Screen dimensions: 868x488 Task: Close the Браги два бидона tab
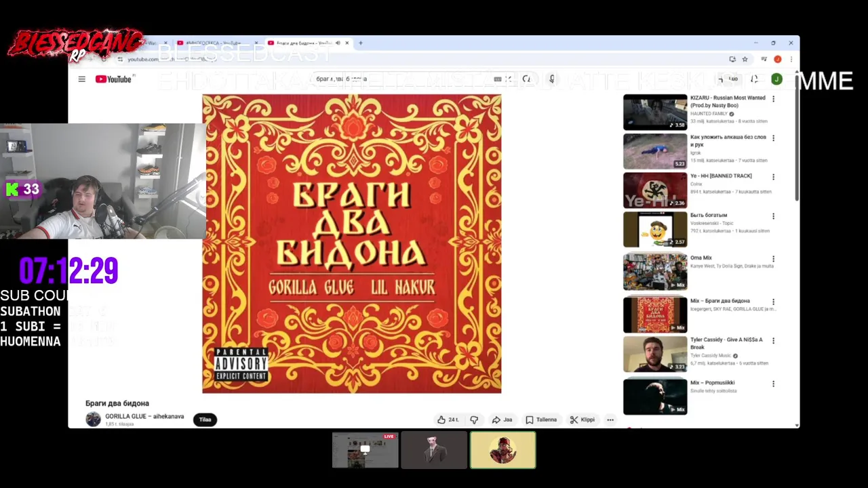coord(347,43)
